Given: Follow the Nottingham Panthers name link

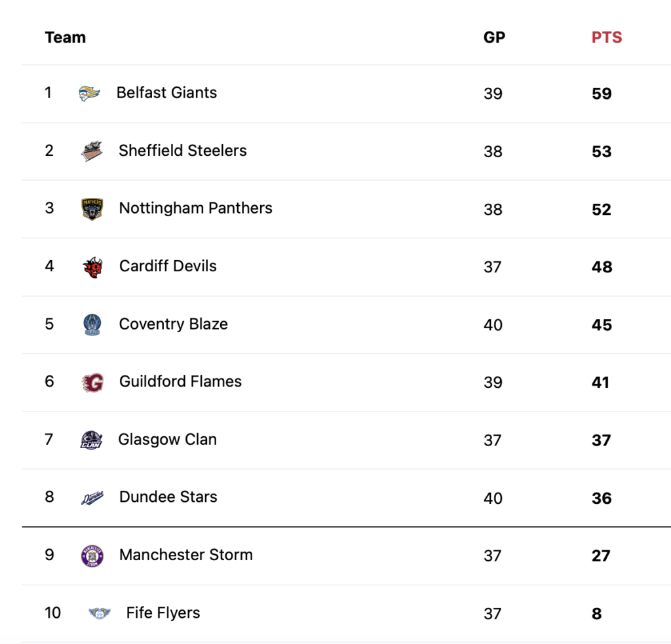Looking at the screenshot, I should [x=195, y=208].
